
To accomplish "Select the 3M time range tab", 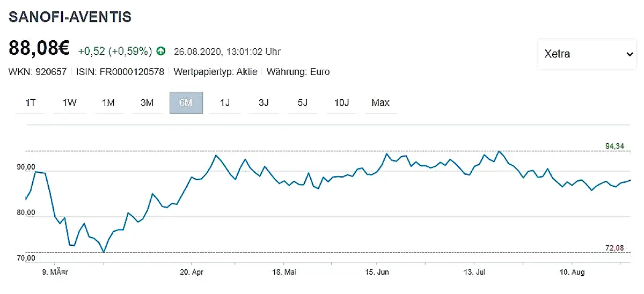I will (x=147, y=103).
